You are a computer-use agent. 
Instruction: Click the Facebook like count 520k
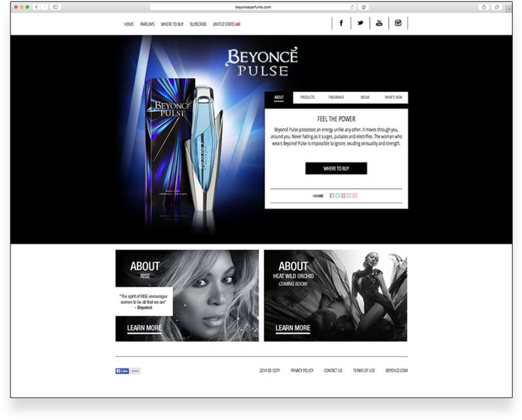(135, 371)
